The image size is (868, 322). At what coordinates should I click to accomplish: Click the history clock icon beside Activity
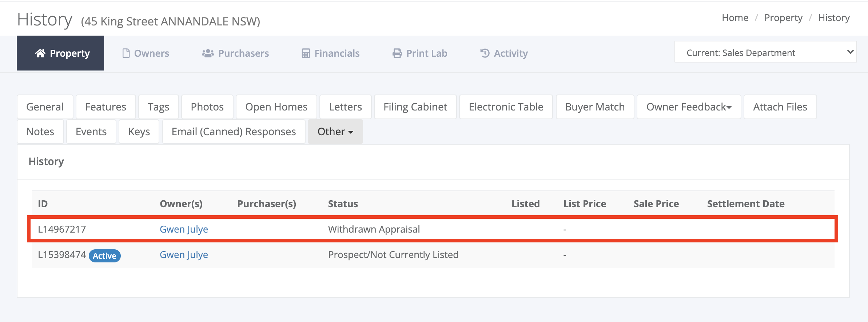tap(485, 53)
